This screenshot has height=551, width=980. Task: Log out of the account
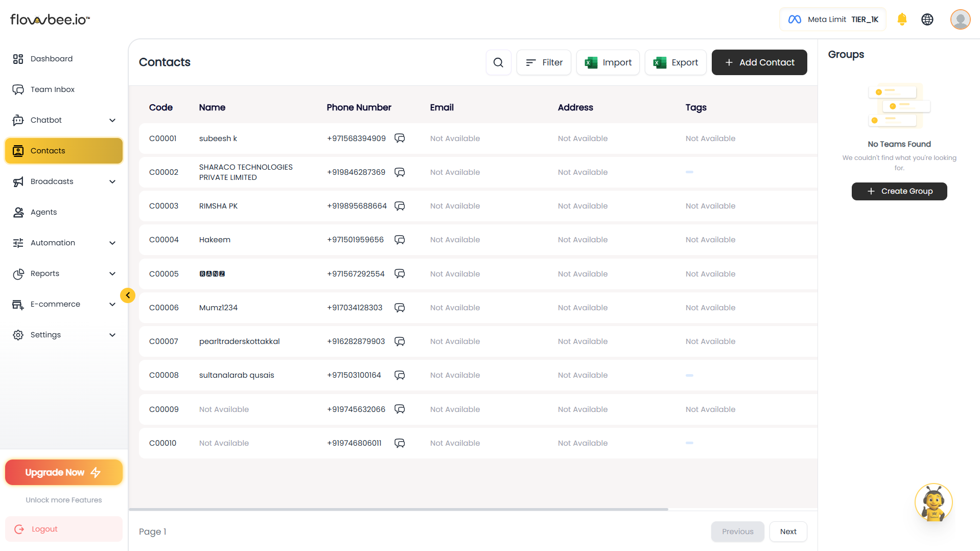[64, 529]
